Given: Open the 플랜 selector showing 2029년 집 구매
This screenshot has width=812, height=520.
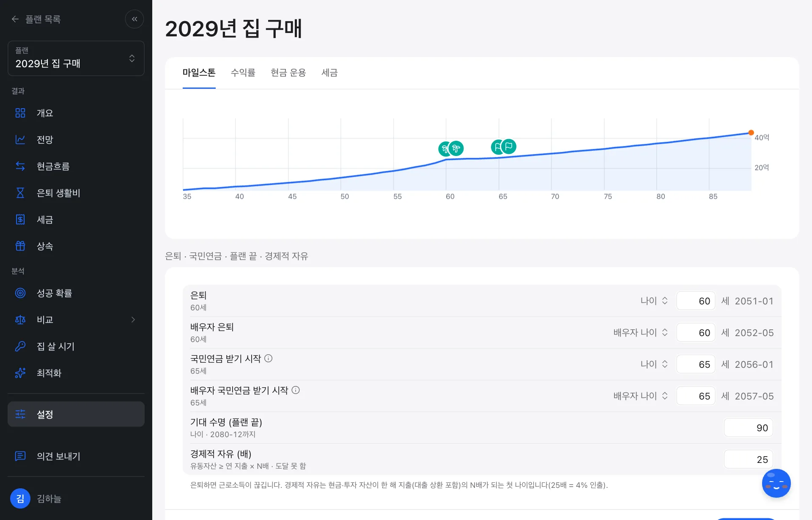Looking at the screenshot, I should pyautogui.click(x=76, y=58).
